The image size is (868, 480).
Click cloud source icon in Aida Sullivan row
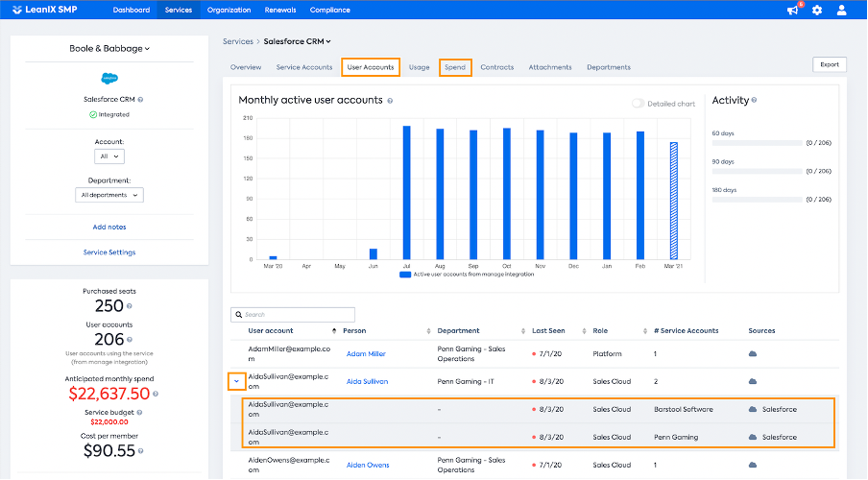click(x=753, y=381)
